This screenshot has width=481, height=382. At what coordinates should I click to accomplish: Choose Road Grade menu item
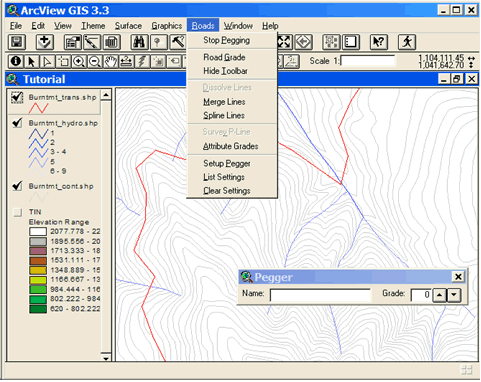(232, 57)
